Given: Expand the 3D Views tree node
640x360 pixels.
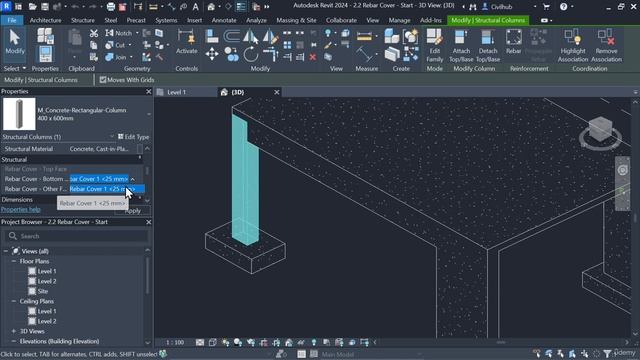Looking at the screenshot, I should (14, 331).
